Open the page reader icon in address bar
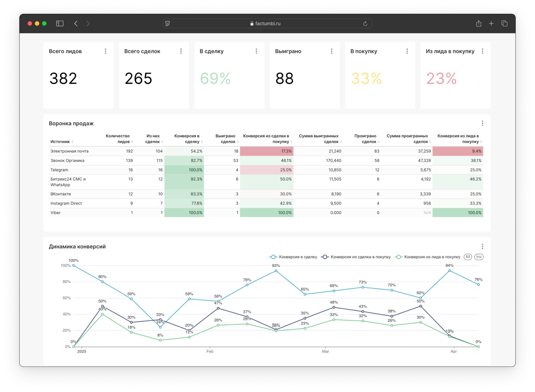 click(168, 23)
